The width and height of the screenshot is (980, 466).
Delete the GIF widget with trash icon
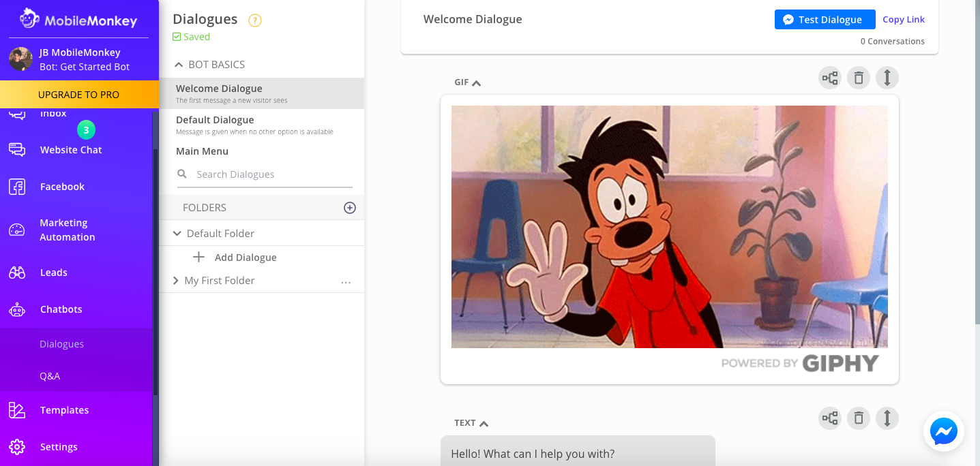(859, 78)
